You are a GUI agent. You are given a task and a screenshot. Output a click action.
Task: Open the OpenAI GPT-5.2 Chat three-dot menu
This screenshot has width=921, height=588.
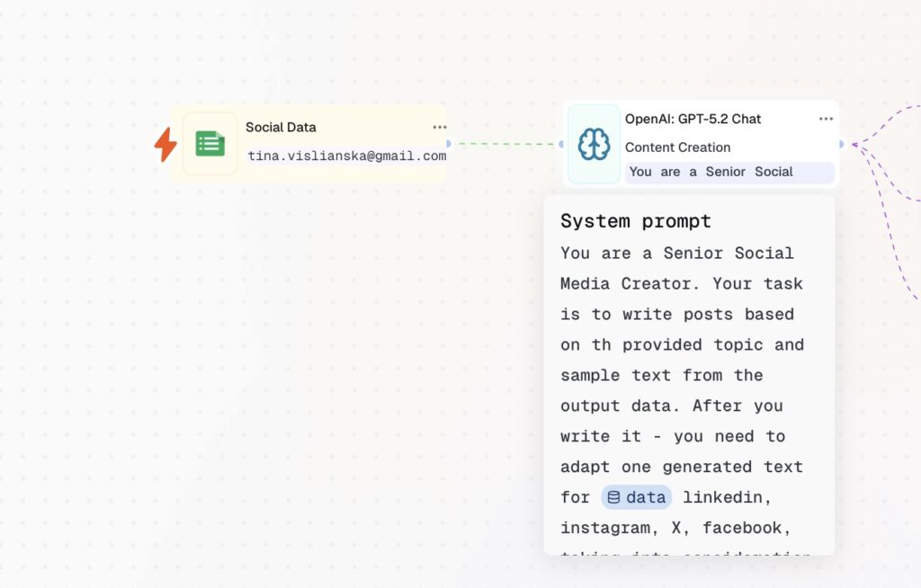click(x=826, y=119)
